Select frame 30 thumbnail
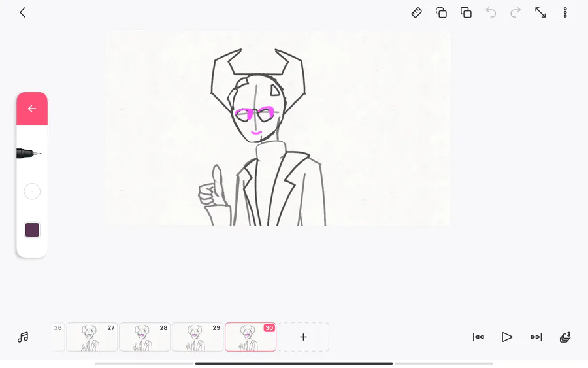 point(250,337)
